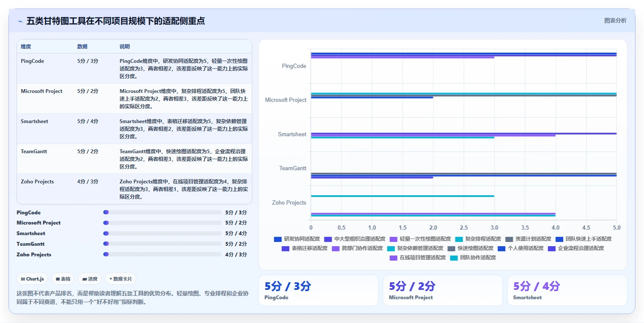Select the Zoho Projects table row name

(x=37, y=182)
